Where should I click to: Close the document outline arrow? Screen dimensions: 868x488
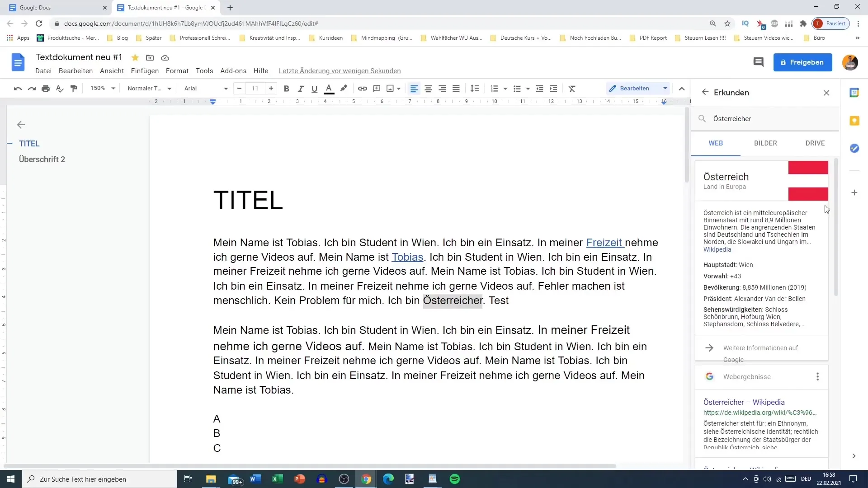pos(21,125)
